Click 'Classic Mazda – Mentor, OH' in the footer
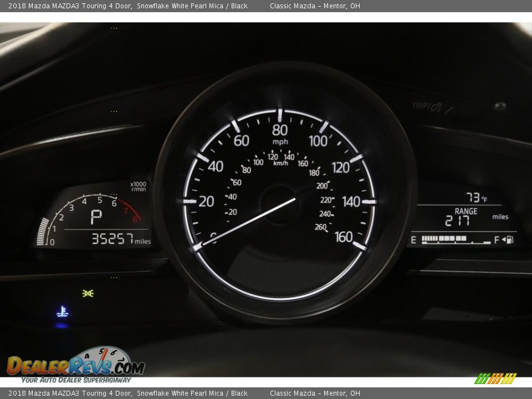532x399 pixels. coord(315,393)
